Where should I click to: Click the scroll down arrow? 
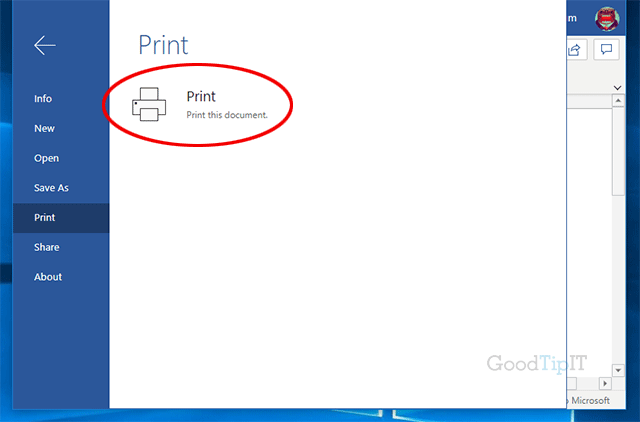pos(618,370)
